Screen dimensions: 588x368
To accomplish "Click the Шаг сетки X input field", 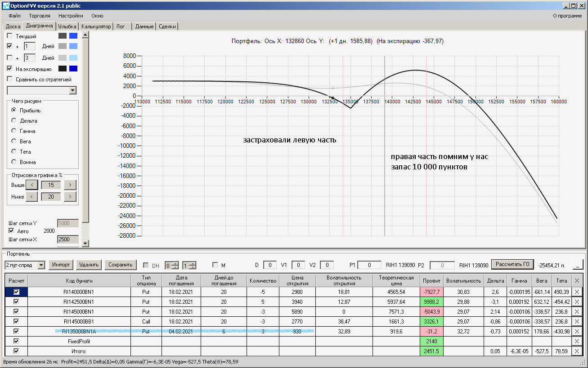I will pos(67,239).
